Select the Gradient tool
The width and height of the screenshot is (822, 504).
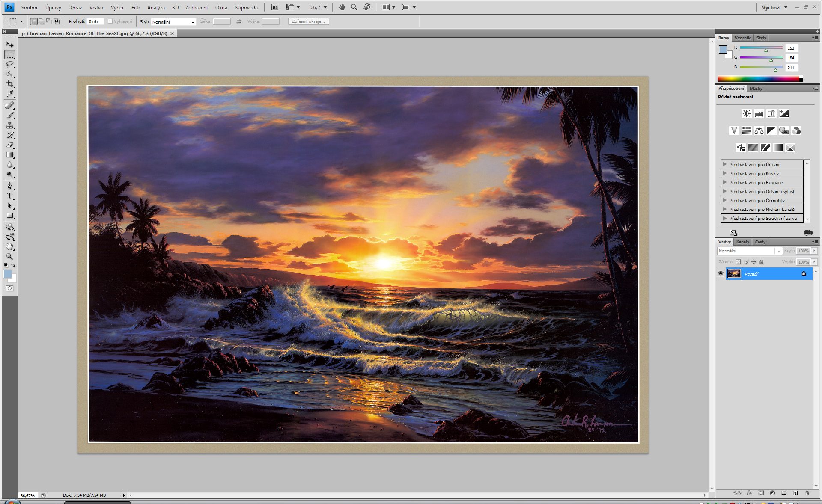click(10, 155)
